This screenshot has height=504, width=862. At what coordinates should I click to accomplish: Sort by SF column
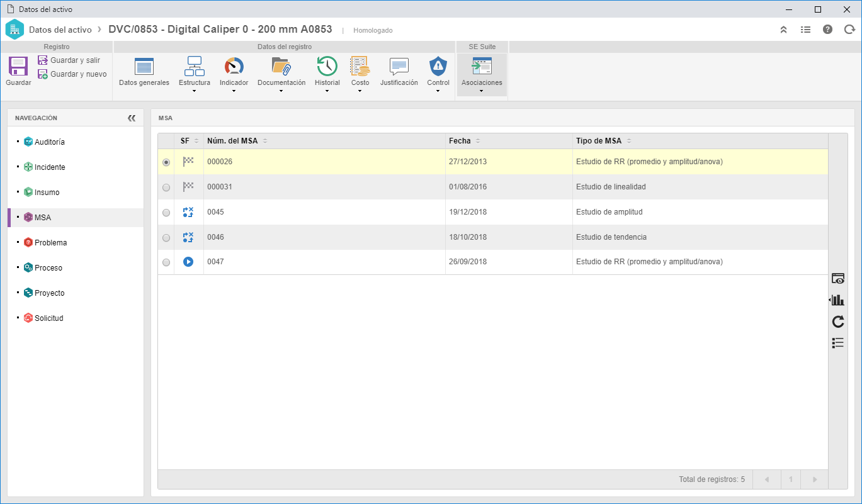[x=190, y=141]
